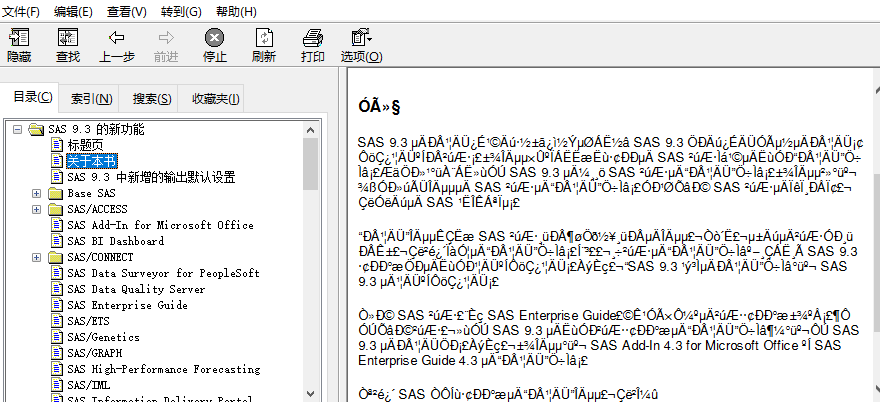Viewport: 880px width, 402px height.
Task: Click the contents tree scrollbar up arrow
Action: (310, 130)
